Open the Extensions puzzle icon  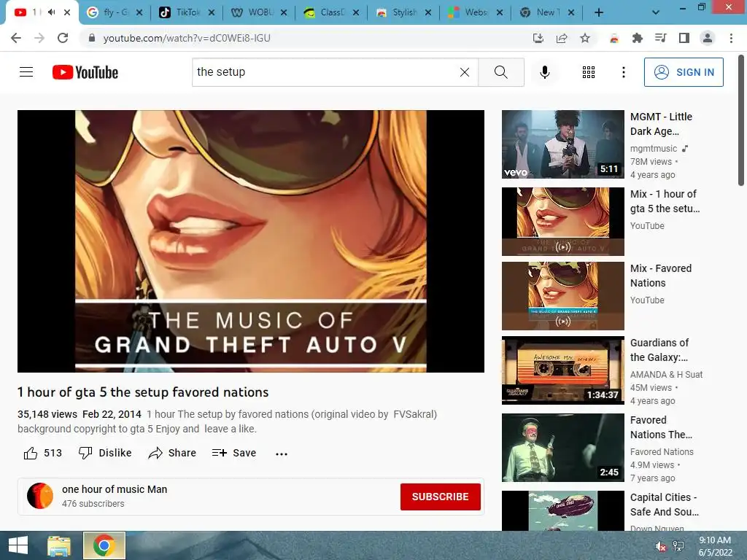pos(638,38)
